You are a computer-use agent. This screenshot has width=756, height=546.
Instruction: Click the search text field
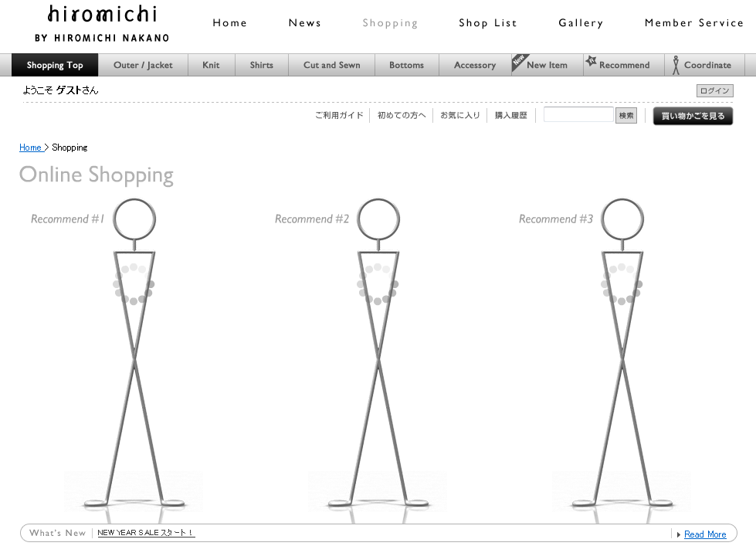tap(578, 115)
